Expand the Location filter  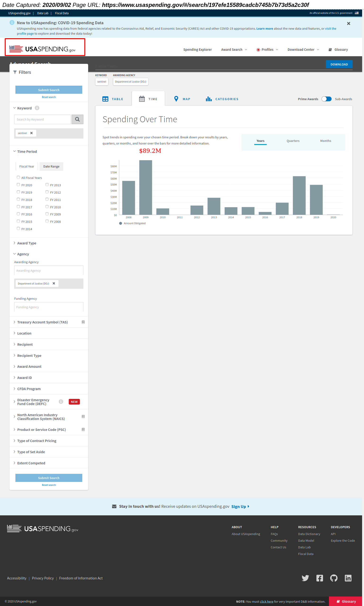pyautogui.click(x=22, y=333)
